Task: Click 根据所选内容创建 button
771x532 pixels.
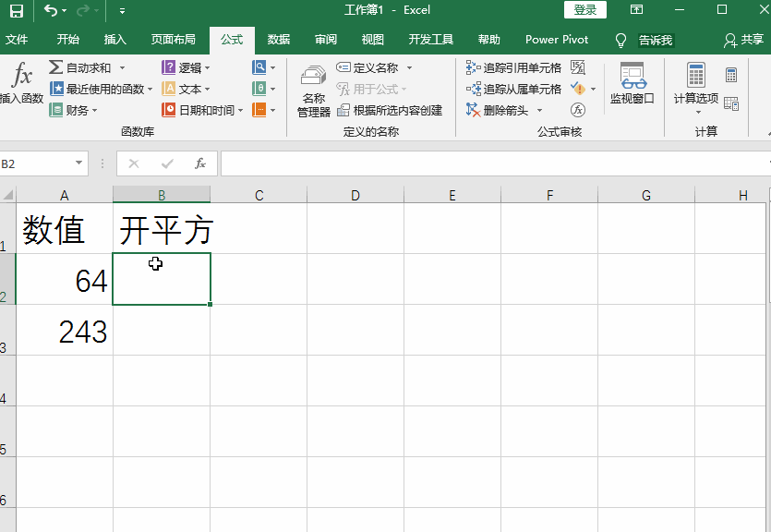Action: pyautogui.click(x=390, y=110)
